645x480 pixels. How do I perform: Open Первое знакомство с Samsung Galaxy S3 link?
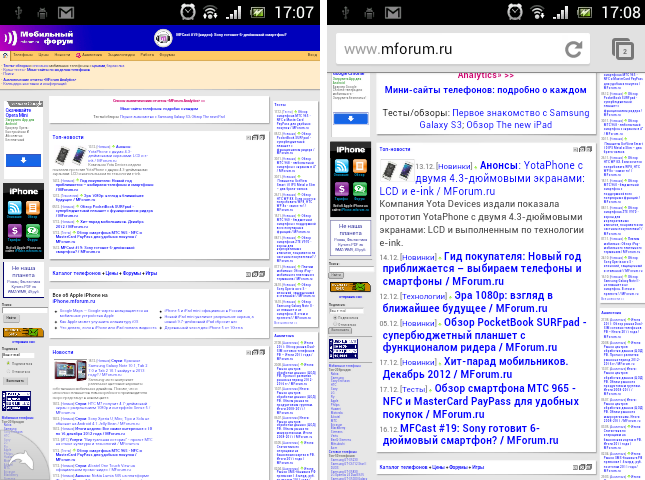tap(504, 119)
